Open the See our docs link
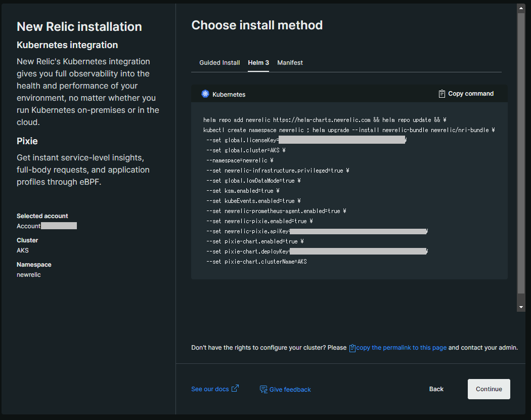Viewport: 531px width, 420px height. (x=210, y=389)
